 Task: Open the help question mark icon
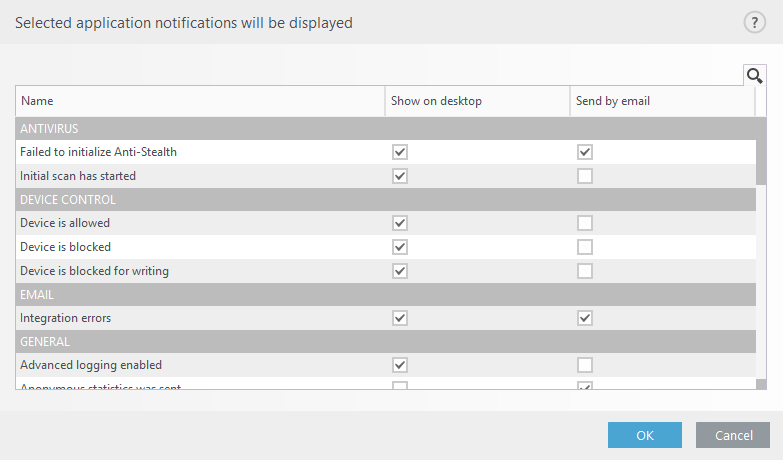tap(755, 22)
